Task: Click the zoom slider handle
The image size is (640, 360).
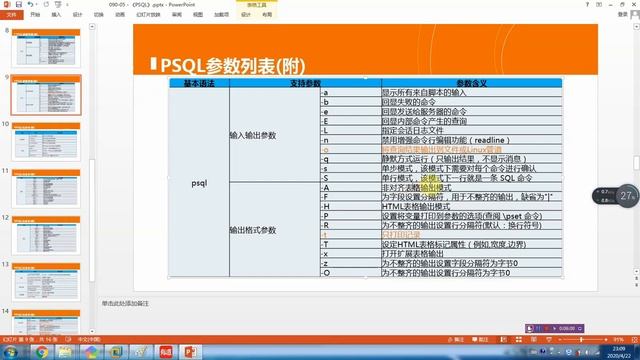Action: point(582,339)
